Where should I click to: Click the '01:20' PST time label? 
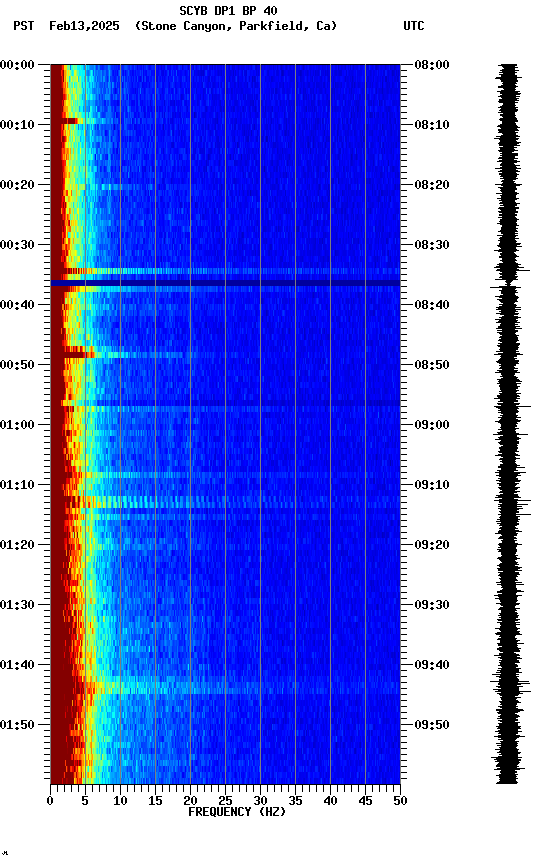[17, 546]
